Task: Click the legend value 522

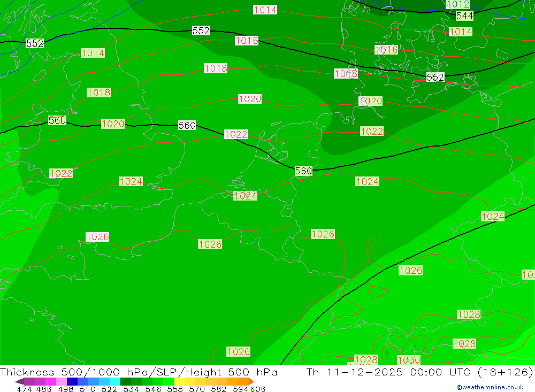Action: [109, 389]
